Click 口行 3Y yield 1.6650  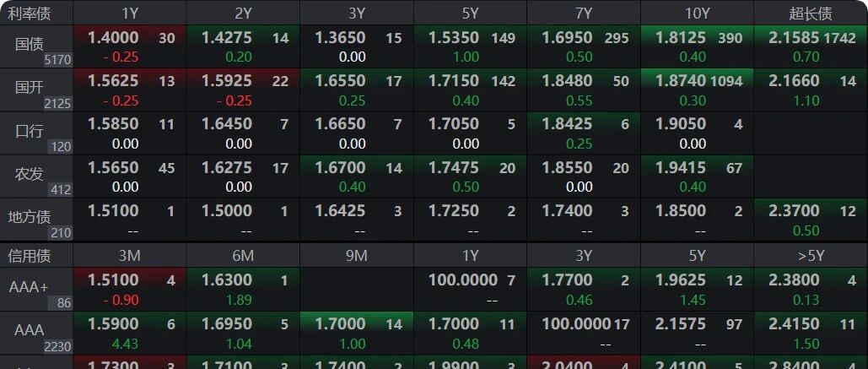click(x=341, y=123)
